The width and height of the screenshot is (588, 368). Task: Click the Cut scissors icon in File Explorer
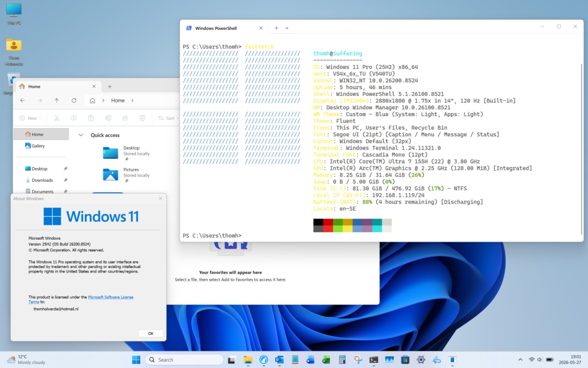coord(57,118)
